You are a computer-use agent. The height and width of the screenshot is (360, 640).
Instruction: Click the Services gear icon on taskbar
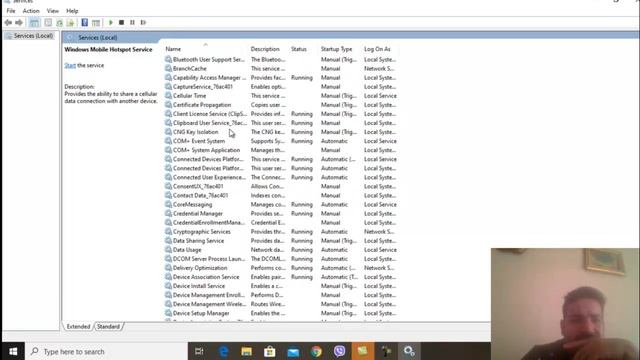point(409,351)
